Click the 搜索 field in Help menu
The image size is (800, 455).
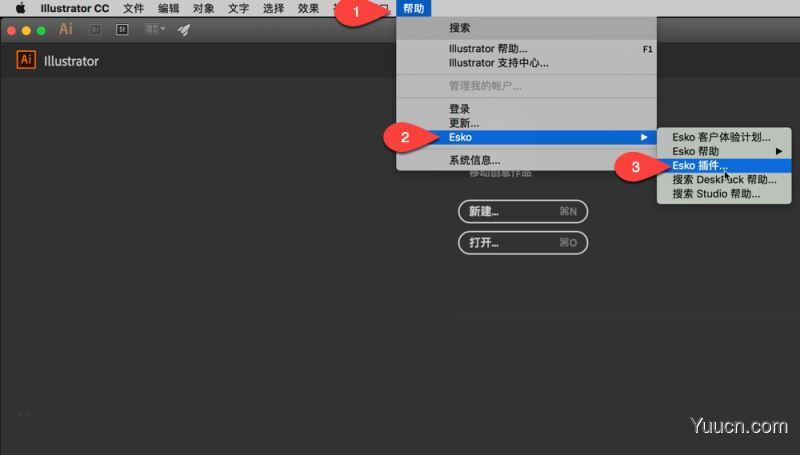[526, 28]
